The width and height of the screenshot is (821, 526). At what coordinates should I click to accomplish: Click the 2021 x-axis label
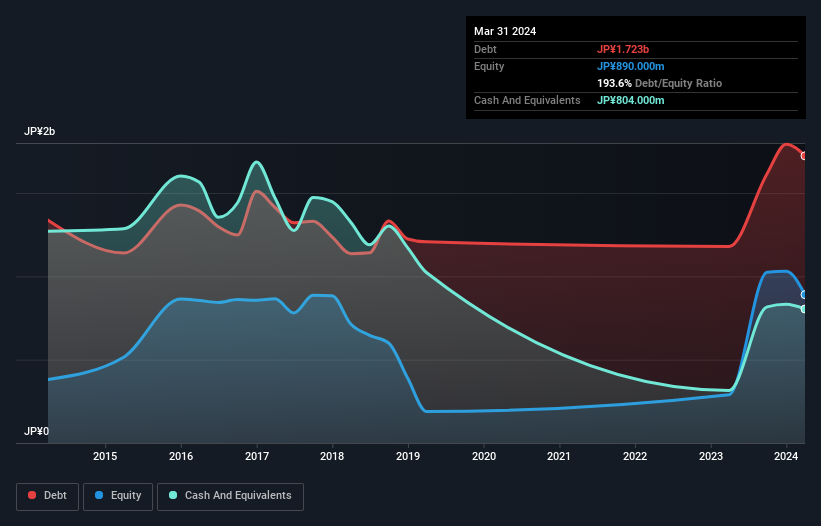click(x=559, y=456)
